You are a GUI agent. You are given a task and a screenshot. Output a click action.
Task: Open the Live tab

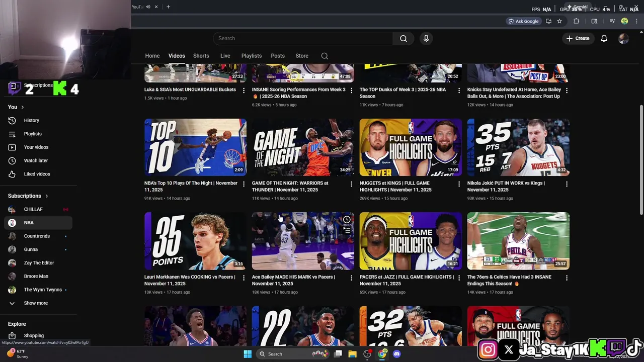click(x=225, y=56)
